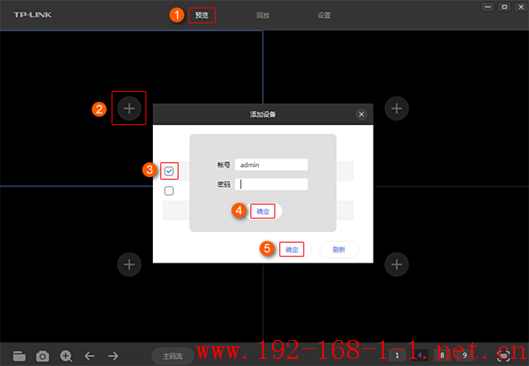Close the 添加设备 dialog
529x366 pixels.
[x=361, y=114]
